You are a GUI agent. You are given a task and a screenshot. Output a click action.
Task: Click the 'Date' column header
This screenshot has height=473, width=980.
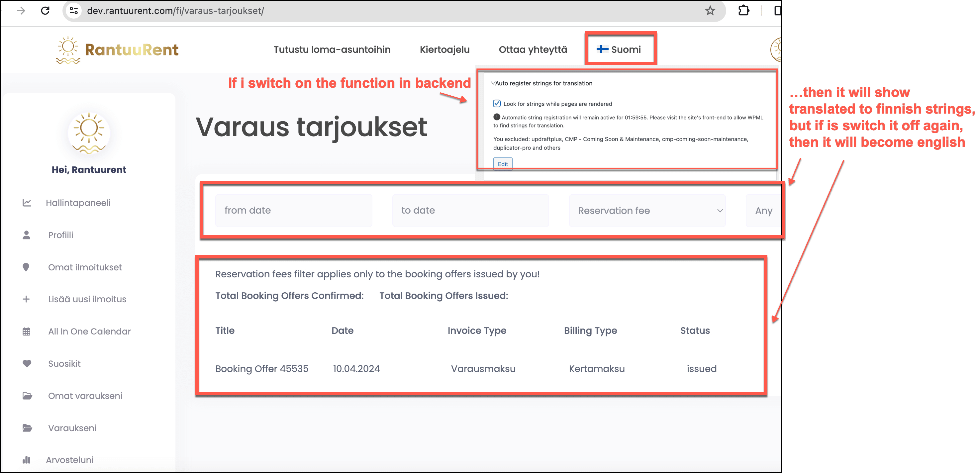(x=343, y=331)
